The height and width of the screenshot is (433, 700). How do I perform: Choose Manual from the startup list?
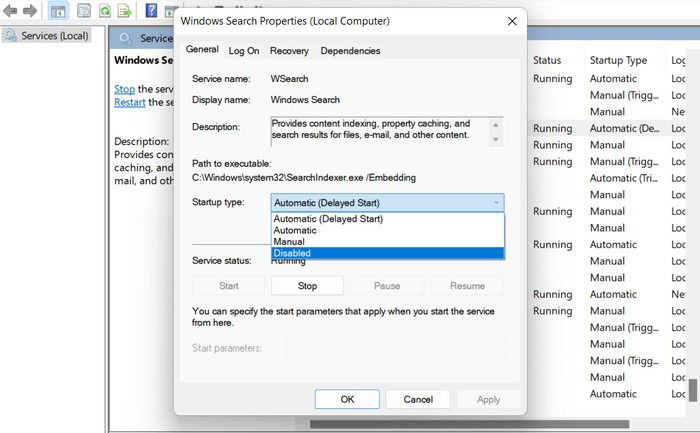point(388,241)
